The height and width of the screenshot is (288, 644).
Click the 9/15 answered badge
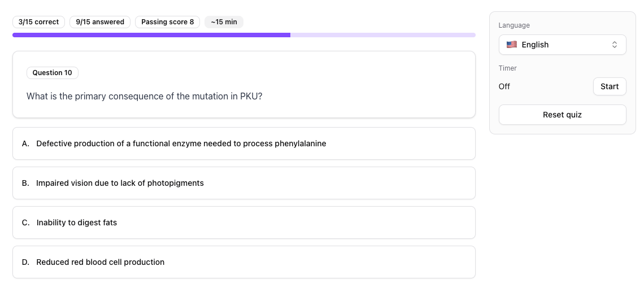101,22
